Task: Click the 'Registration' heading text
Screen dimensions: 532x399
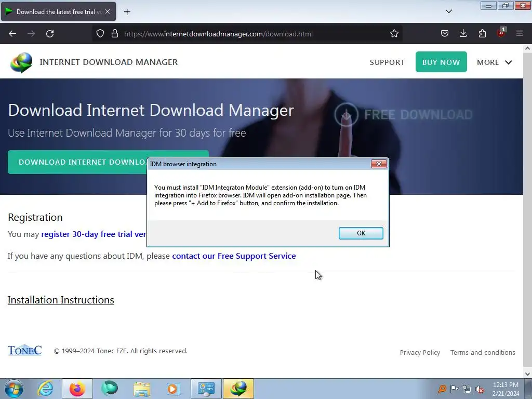Action: (35, 217)
